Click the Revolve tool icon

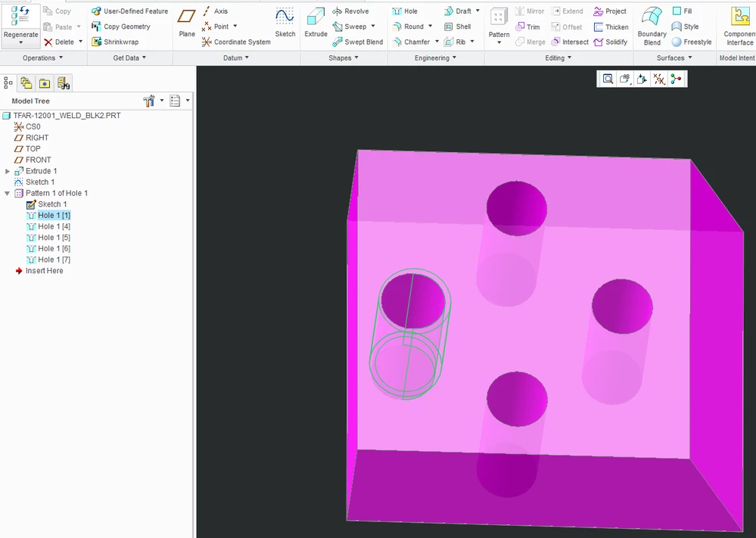[337, 11]
